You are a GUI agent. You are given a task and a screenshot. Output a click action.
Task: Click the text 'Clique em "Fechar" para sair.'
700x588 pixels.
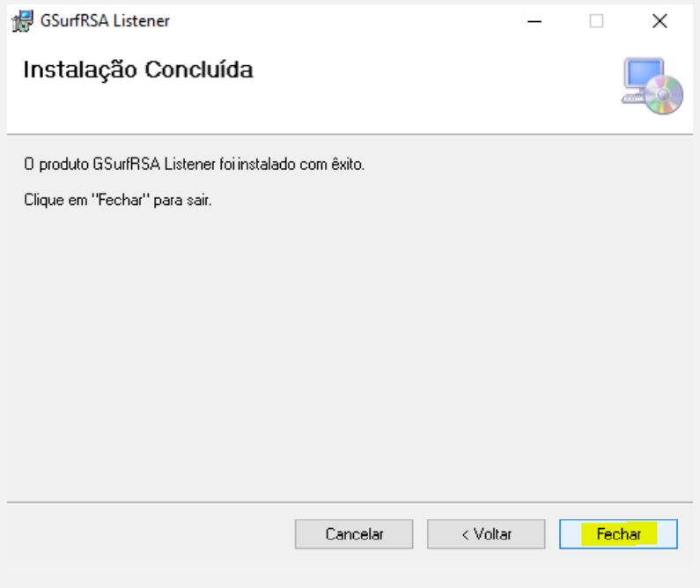[117, 200]
